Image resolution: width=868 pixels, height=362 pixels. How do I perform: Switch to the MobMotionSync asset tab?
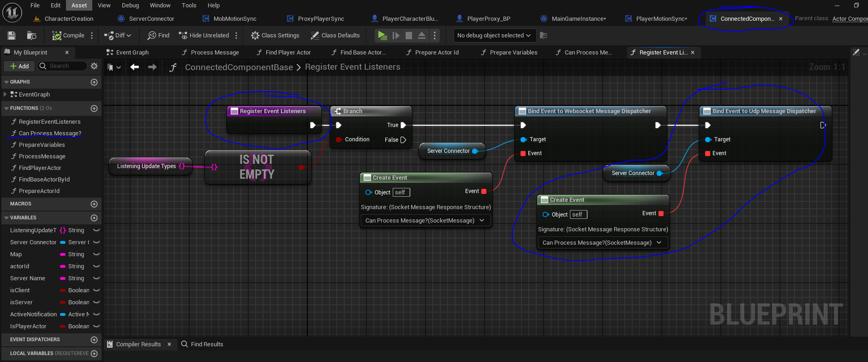[x=230, y=19]
